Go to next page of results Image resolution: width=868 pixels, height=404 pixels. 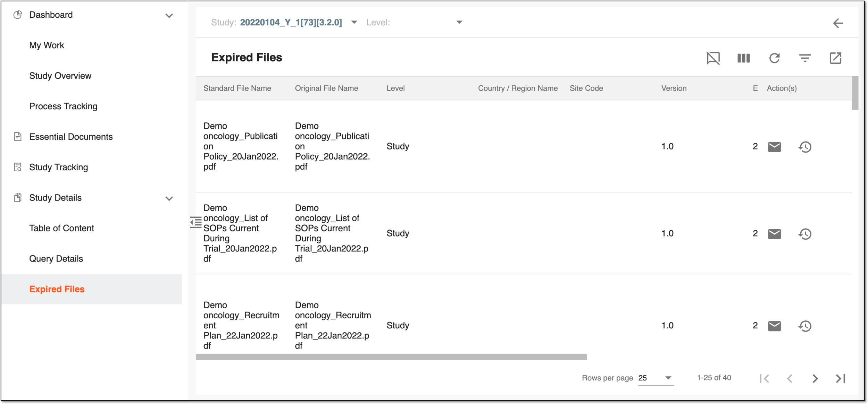coord(815,378)
